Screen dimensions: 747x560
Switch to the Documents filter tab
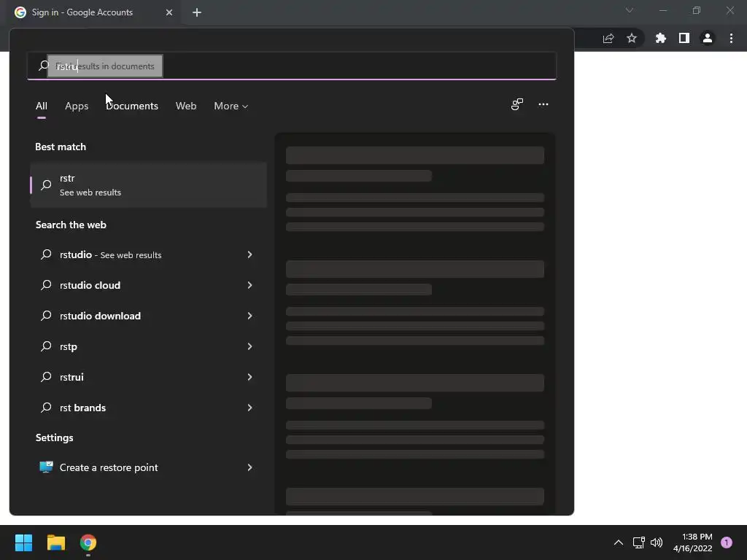tap(132, 106)
